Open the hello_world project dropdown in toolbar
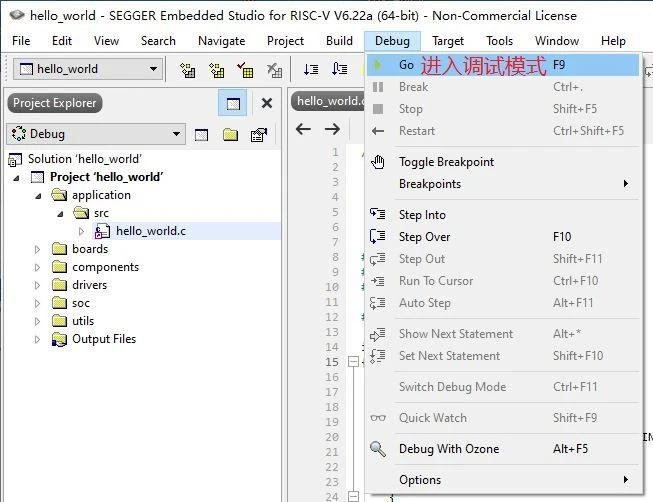This screenshot has width=653, height=502. (x=88, y=69)
